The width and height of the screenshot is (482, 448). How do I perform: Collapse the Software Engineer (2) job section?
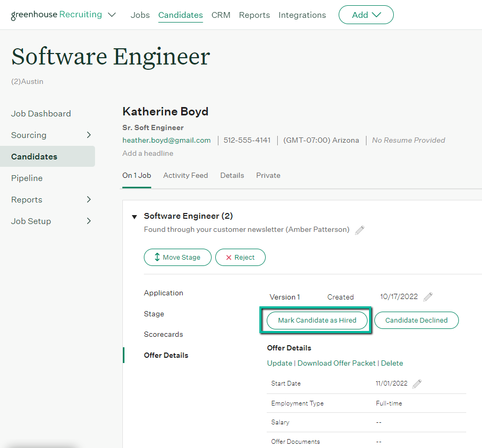tap(134, 216)
